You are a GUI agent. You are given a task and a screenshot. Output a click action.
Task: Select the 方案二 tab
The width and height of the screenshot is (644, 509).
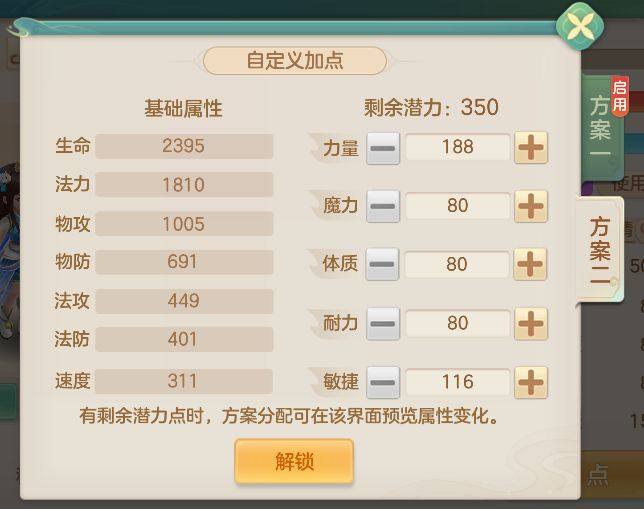tap(600, 250)
